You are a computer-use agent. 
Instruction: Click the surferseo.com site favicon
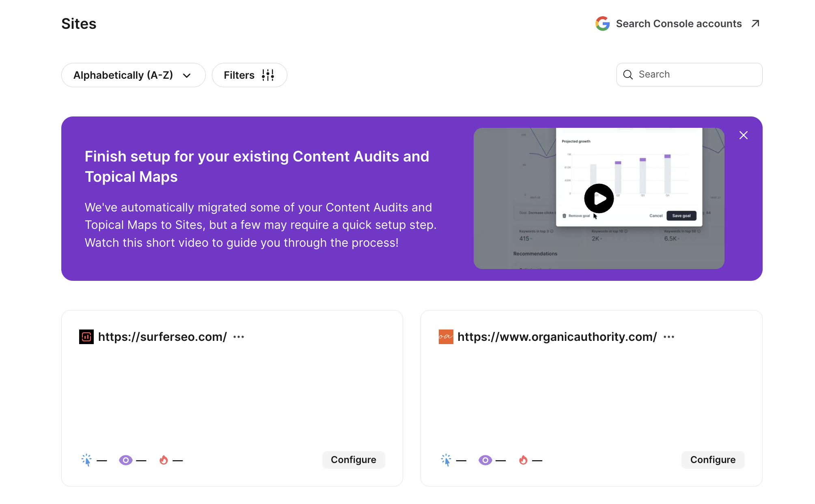pos(86,337)
